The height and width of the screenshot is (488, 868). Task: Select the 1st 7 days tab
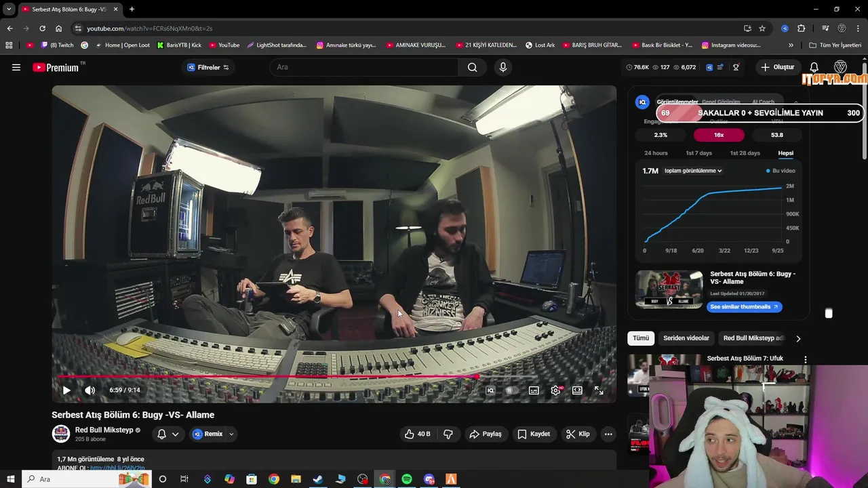698,153
